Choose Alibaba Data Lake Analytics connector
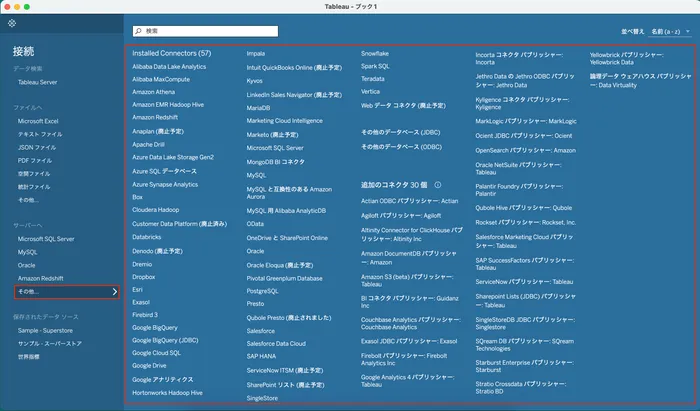 pyautogui.click(x=169, y=66)
